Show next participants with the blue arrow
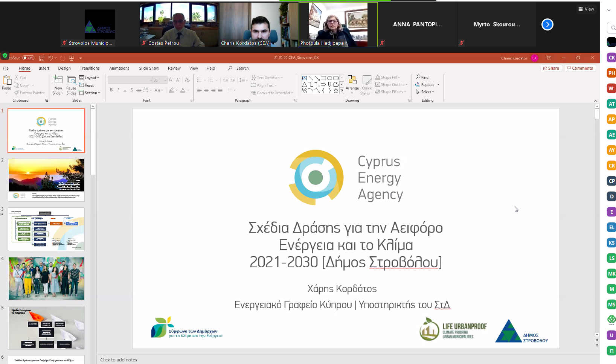 [547, 24]
